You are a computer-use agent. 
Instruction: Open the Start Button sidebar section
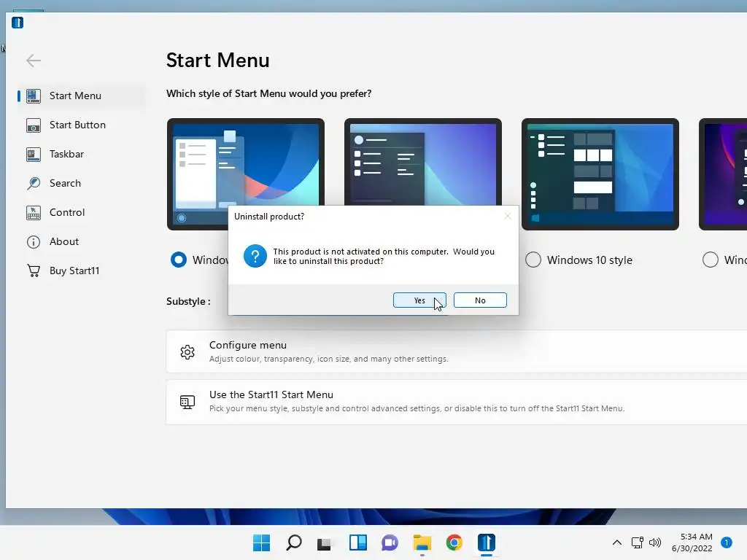click(82, 125)
